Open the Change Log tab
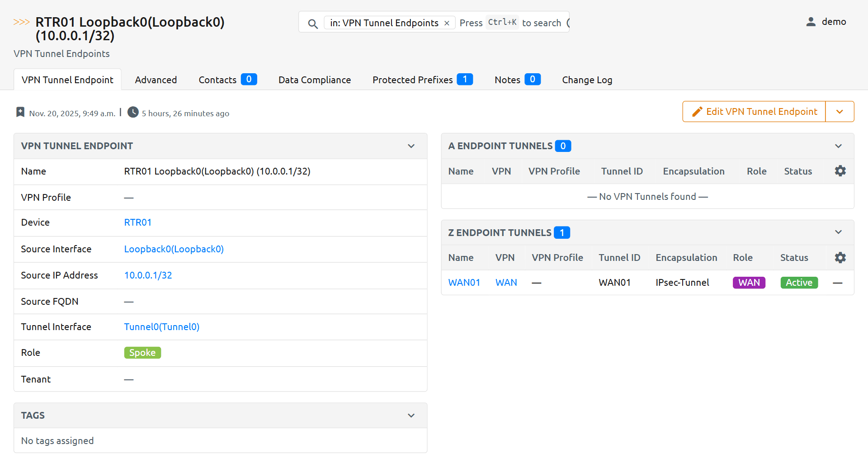This screenshot has height=468, width=868. [587, 80]
